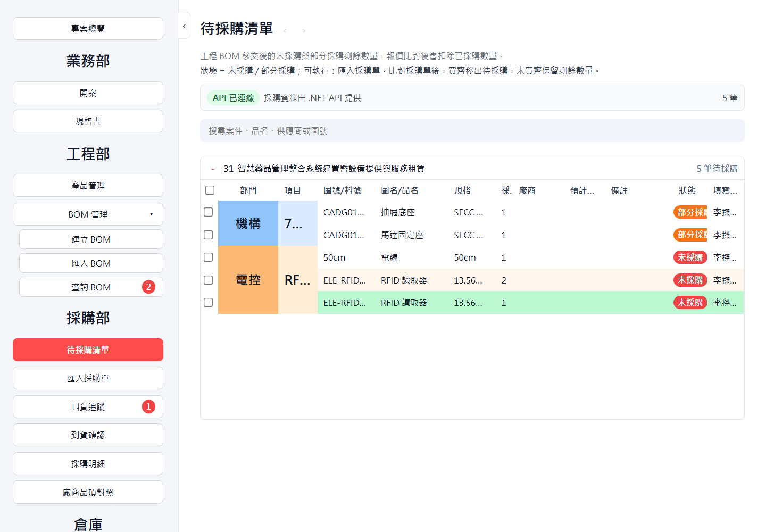Click the blue 機構 department cell
This screenshot has height=532, width=766.
tap(248, 223)
